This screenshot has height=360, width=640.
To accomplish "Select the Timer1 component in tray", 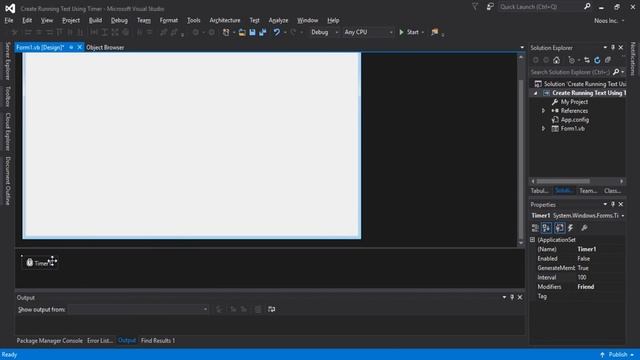I will click(40, 263).
